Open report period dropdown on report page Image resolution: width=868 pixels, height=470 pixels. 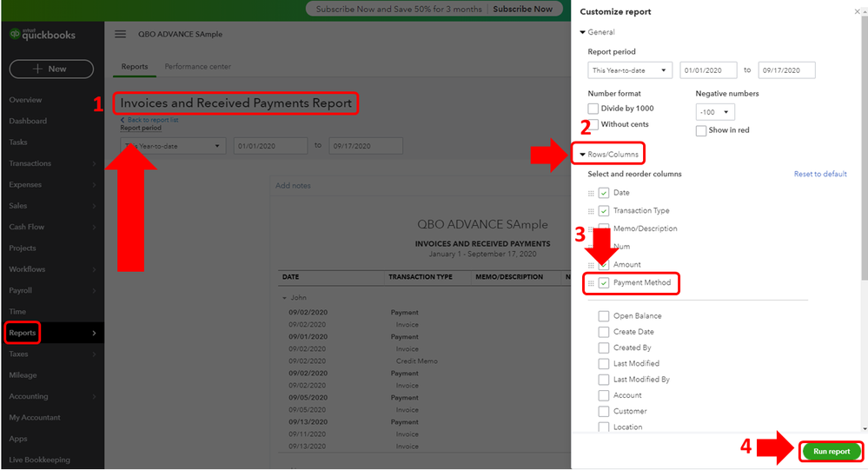point(173,146)
